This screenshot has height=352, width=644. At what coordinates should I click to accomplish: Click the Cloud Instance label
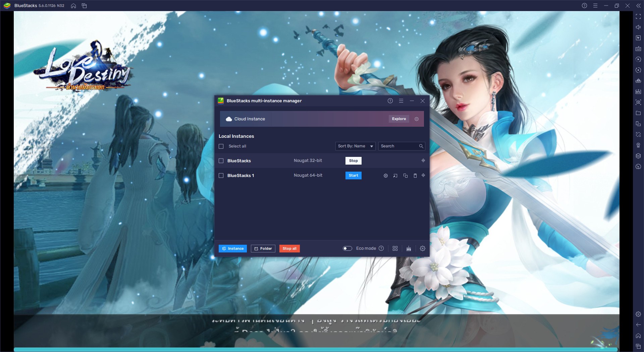[250, 119]
